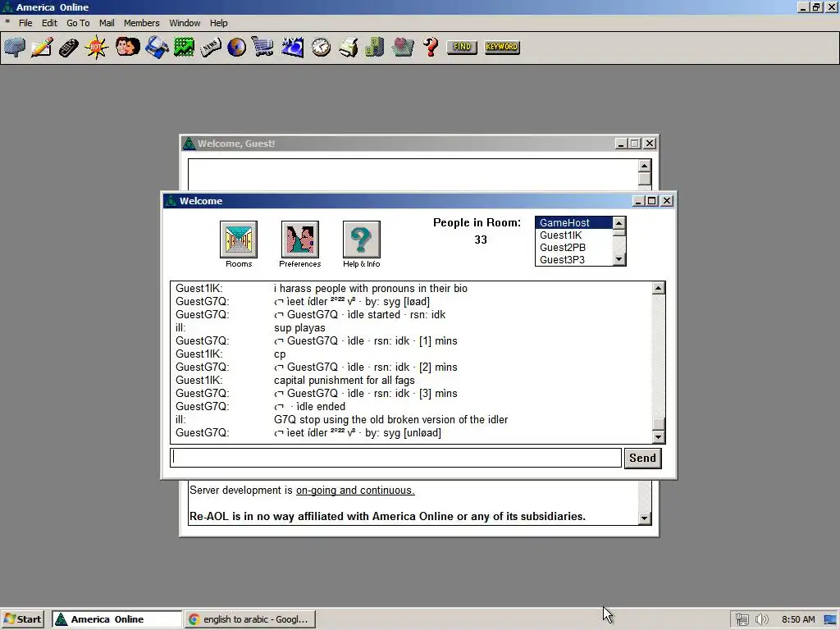Click the File Search disk icon

point(157,47)
